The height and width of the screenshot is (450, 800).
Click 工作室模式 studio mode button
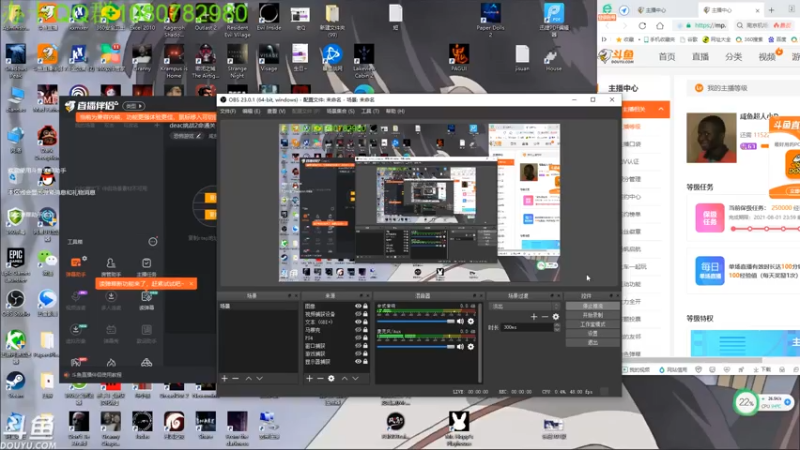tap(592, 324)
